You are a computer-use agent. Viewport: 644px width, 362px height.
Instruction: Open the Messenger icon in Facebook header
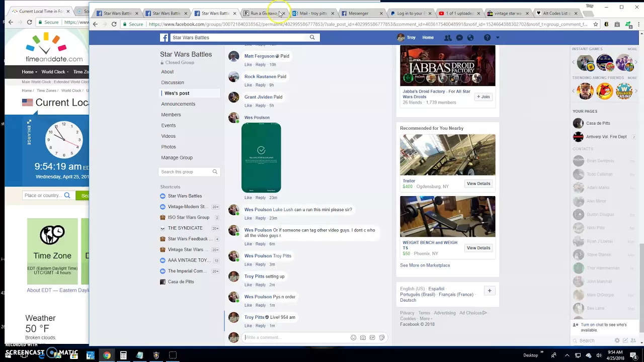pos(459,38)
